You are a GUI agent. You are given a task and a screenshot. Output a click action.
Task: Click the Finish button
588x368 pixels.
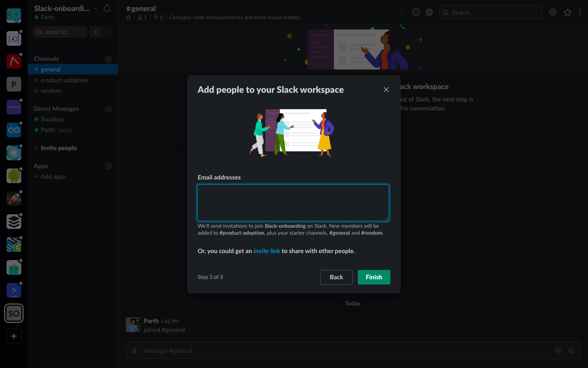(x=374, y=277)
